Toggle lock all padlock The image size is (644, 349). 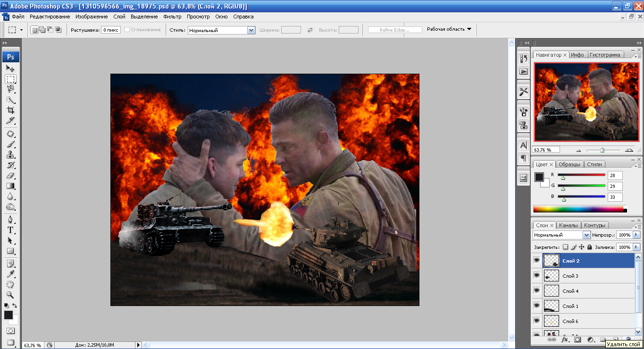tap(590, 247)
